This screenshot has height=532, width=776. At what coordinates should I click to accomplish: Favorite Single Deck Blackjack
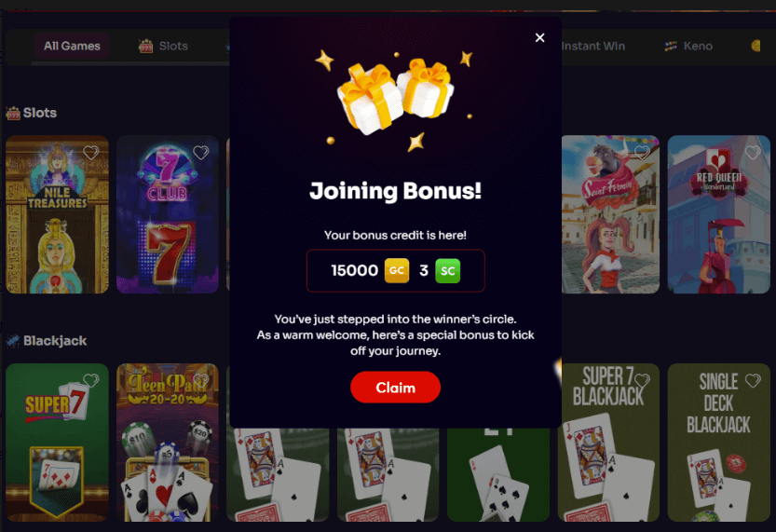[x=753, y=380]
